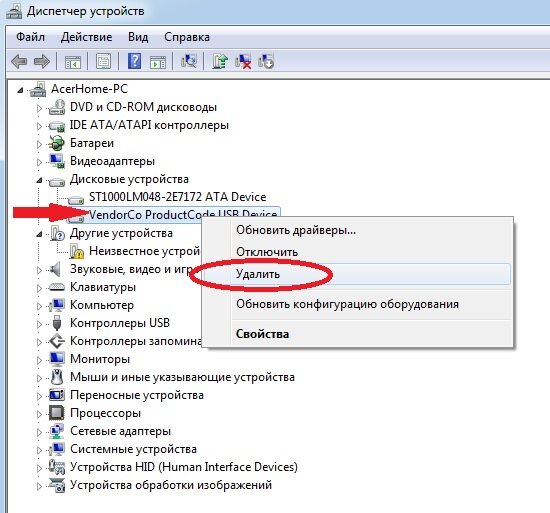The image size is (550, 513).
Task: Select the Сетевые адаптеры category
Action: point(120,431)
